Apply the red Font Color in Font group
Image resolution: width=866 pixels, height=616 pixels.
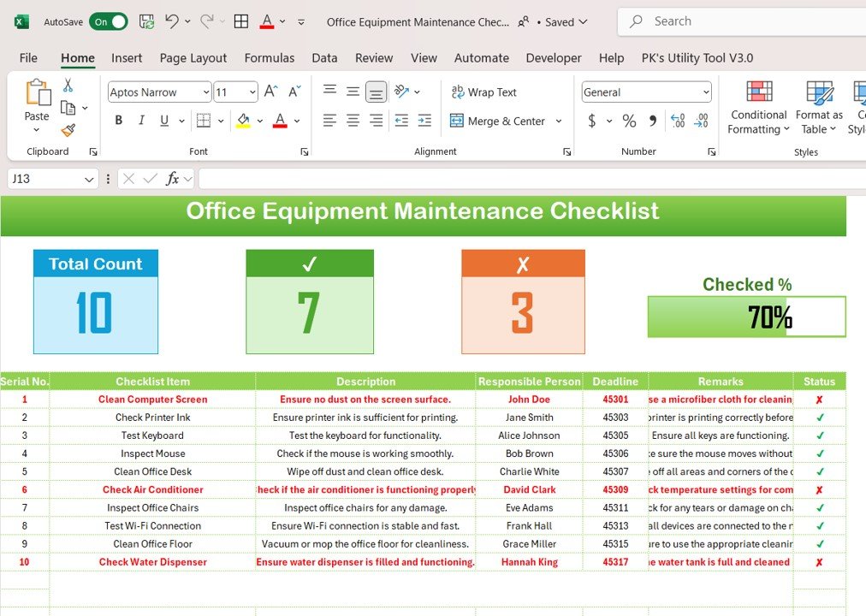[280, 121]
